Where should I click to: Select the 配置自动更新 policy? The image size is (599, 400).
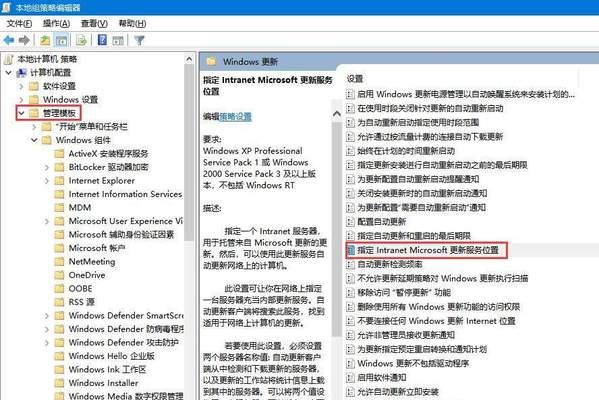click(381, 222)
